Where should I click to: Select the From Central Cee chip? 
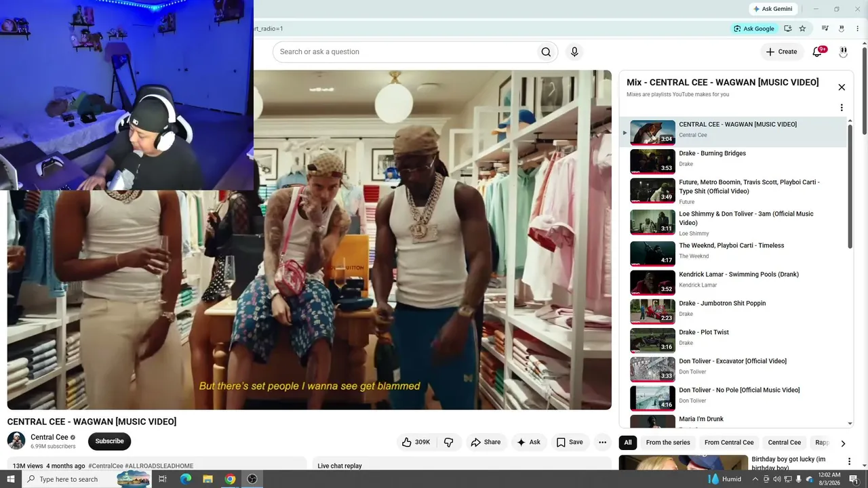(x=729, y=443)
